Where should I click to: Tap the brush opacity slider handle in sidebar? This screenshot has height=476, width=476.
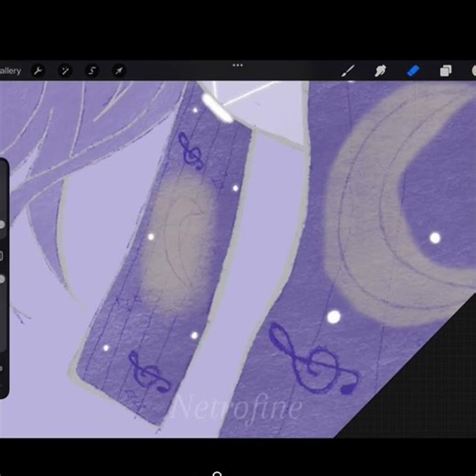point(2,279)
